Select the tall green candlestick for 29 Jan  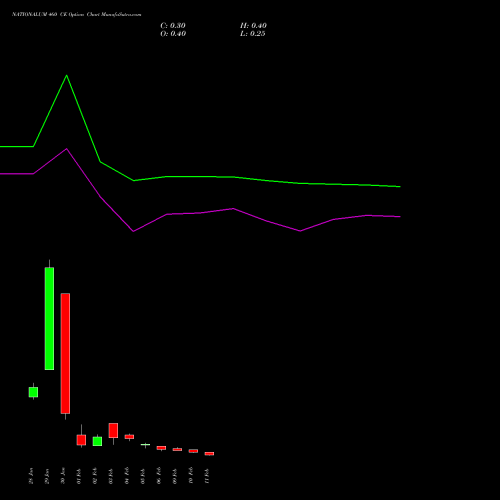pos(49,318)
